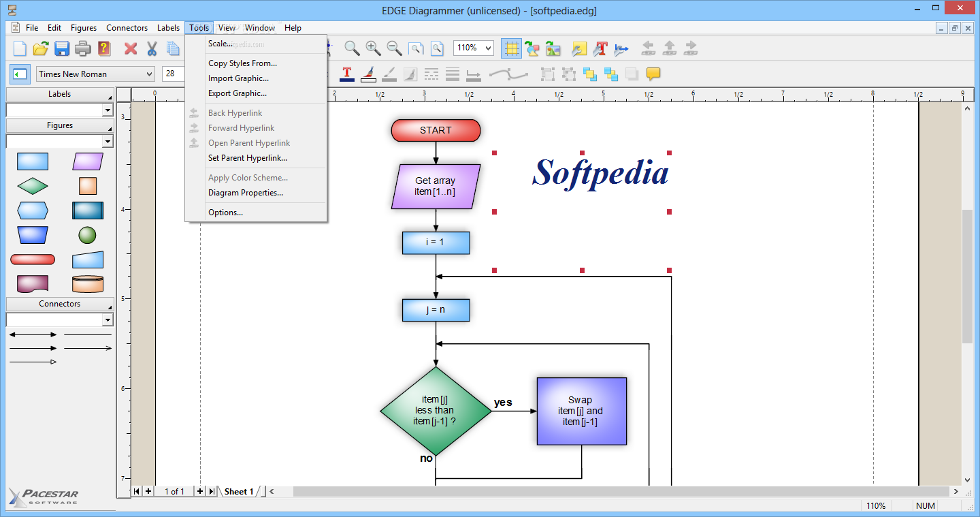Image resolution: width=980 pixels, height=517 pixels.
Task: Copy selection with the duplicate pages icon
Action: coord(173,48)
